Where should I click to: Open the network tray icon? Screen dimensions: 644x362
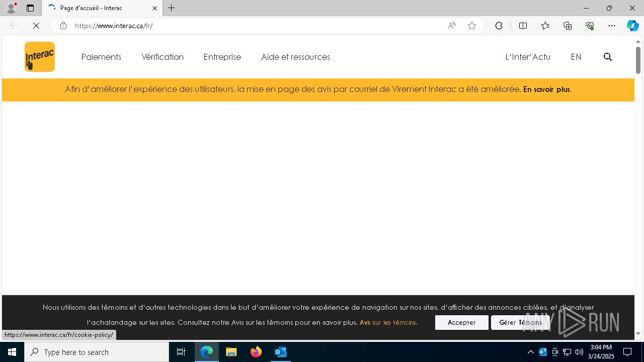tap(567, 352)
